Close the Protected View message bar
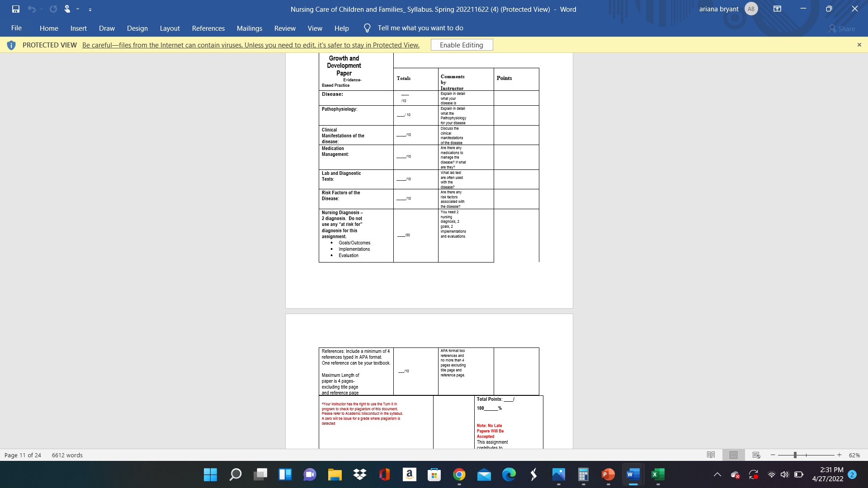 (x=859, y=45)
